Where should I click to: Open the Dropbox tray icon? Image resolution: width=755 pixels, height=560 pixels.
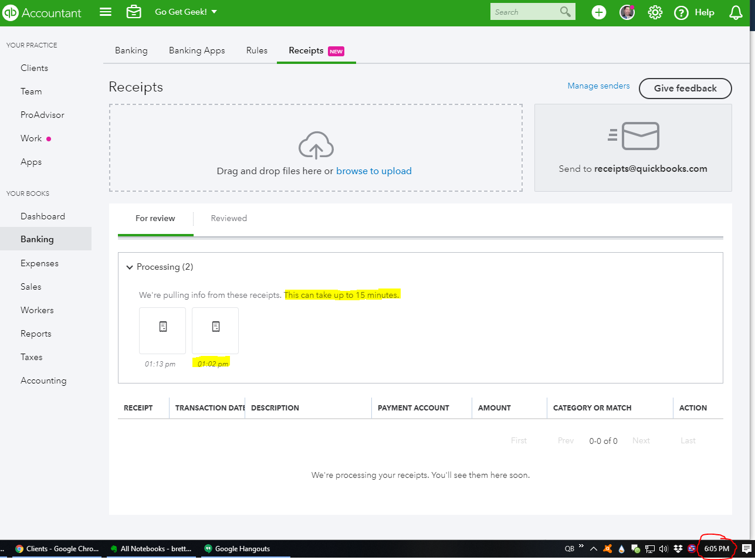pos(678,549)
